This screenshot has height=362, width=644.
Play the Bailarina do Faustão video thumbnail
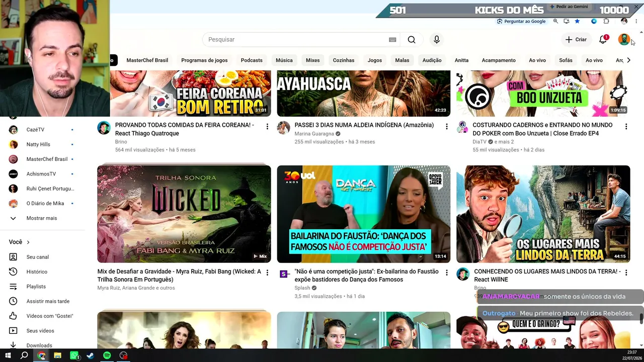point(364,214)
